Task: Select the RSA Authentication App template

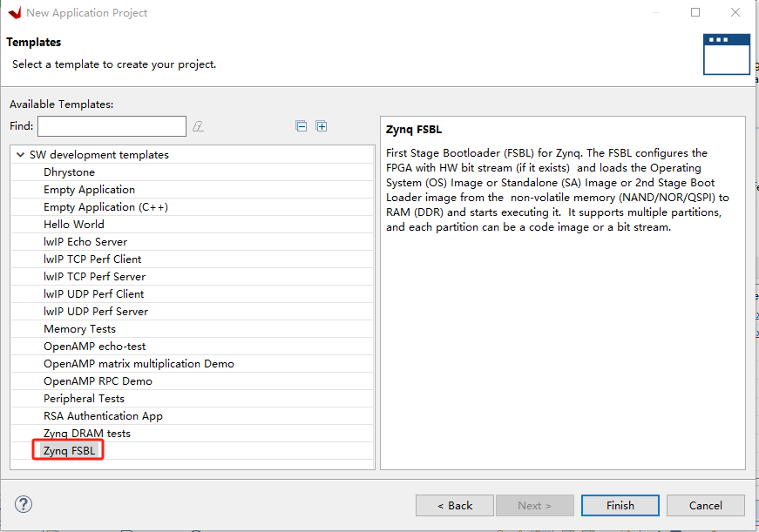Action: click(103, 416)
